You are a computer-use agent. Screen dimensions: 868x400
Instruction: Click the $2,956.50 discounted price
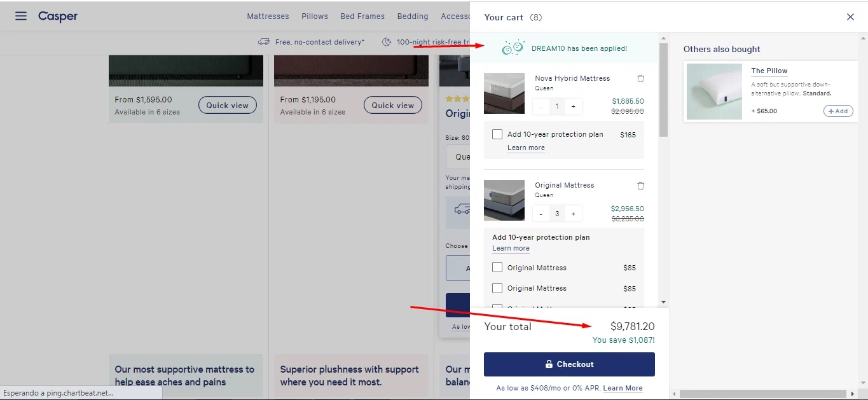[x=628, y=209]
